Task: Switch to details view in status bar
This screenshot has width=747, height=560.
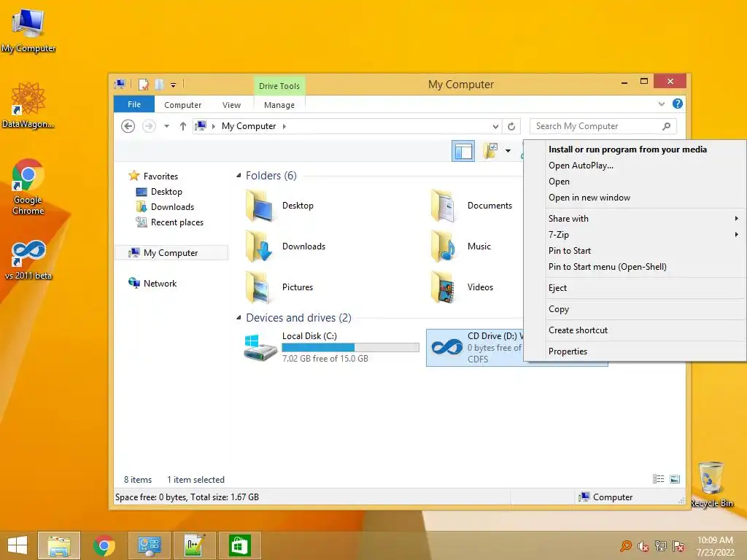Action: click(659, 479)
